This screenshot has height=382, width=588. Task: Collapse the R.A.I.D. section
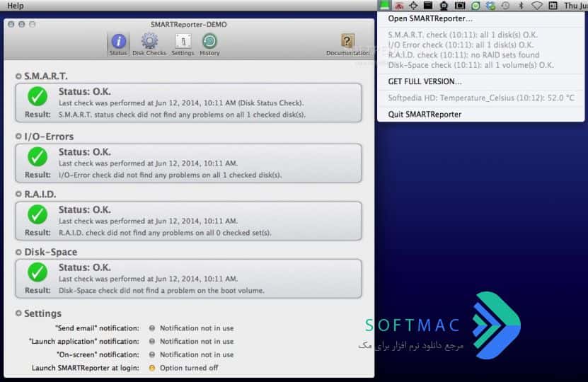coord(18,195)
